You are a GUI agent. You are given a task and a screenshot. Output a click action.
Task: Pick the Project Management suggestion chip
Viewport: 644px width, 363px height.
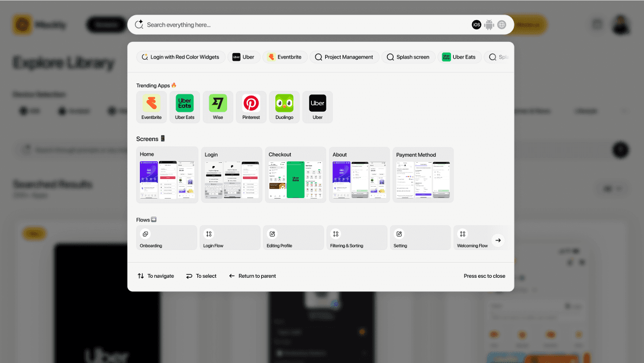click(x=344, y=57)
